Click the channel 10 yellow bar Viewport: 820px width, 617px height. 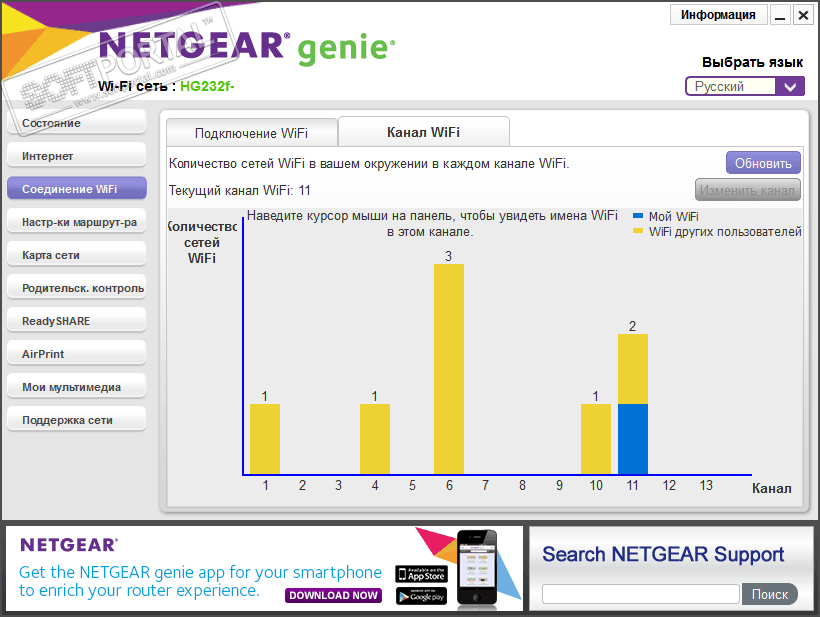(596, 439)
